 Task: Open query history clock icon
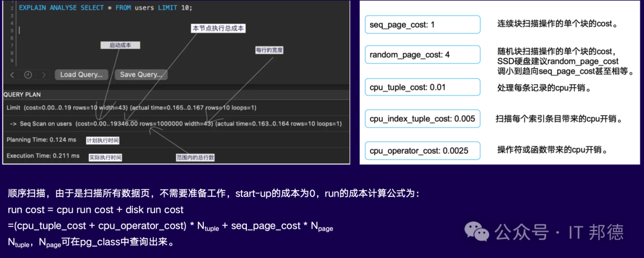click(28, 75)
